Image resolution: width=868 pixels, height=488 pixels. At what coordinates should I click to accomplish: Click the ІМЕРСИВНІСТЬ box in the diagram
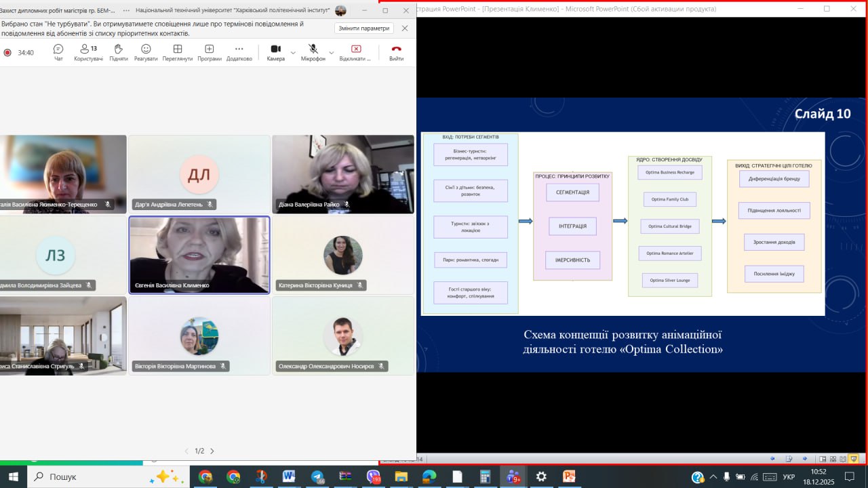573,260
